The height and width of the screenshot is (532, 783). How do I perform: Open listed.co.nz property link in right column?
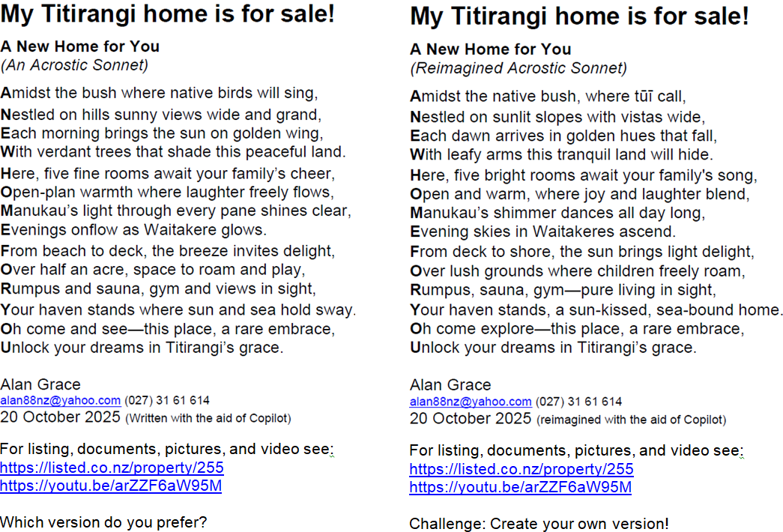click(x=522, y=470)
